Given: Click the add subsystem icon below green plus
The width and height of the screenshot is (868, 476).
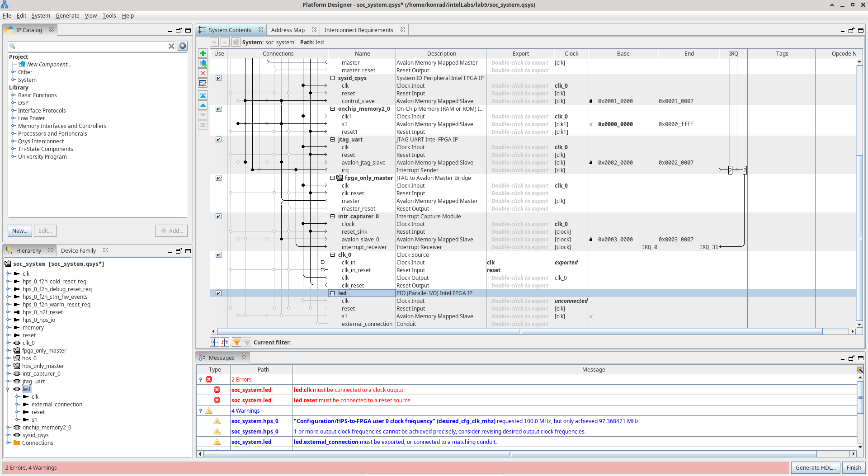Looking at the screenshot, I should click(x=203, y=63).
